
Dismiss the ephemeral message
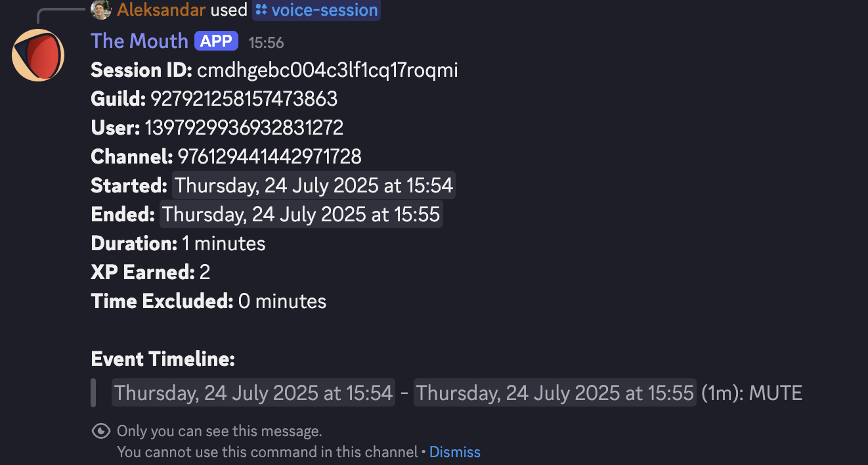coord(455,452)
